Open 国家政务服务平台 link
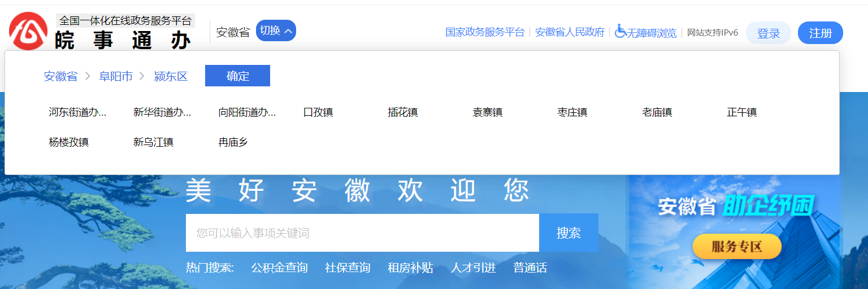The width and height of the screenshot is (868, 289). tap(485, 32)
